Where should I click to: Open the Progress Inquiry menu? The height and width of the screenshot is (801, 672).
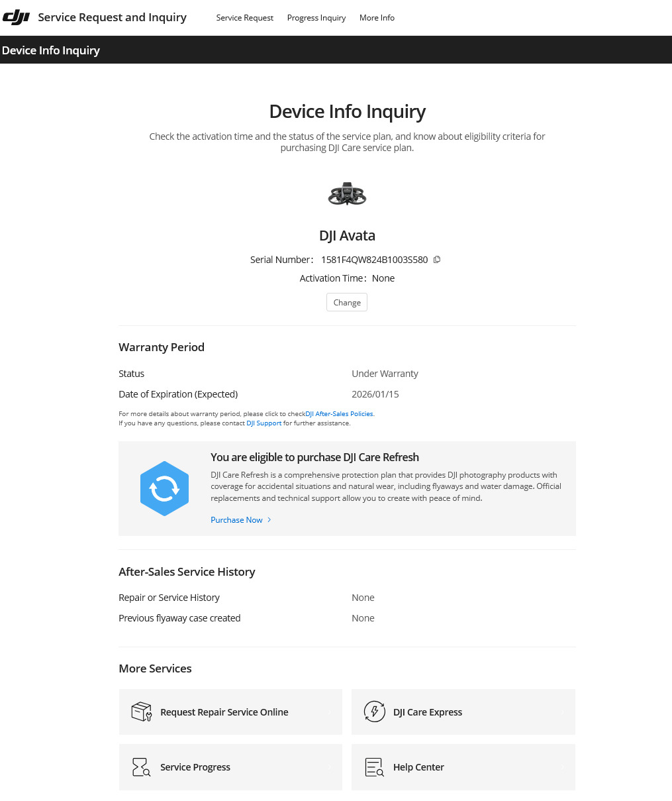coord(316,18)
